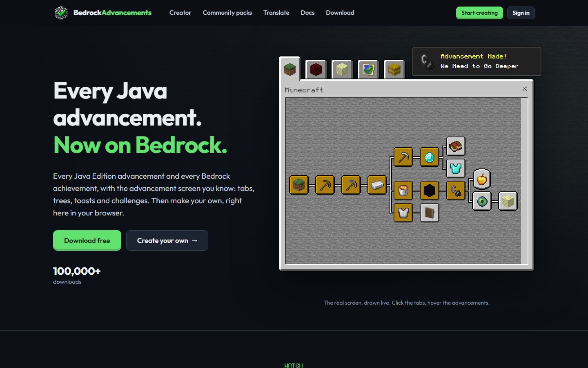Image resolution: width=588 pixels, height=368 pixels.
Task: Click the green Download free button
Action: tap(87, 240)
